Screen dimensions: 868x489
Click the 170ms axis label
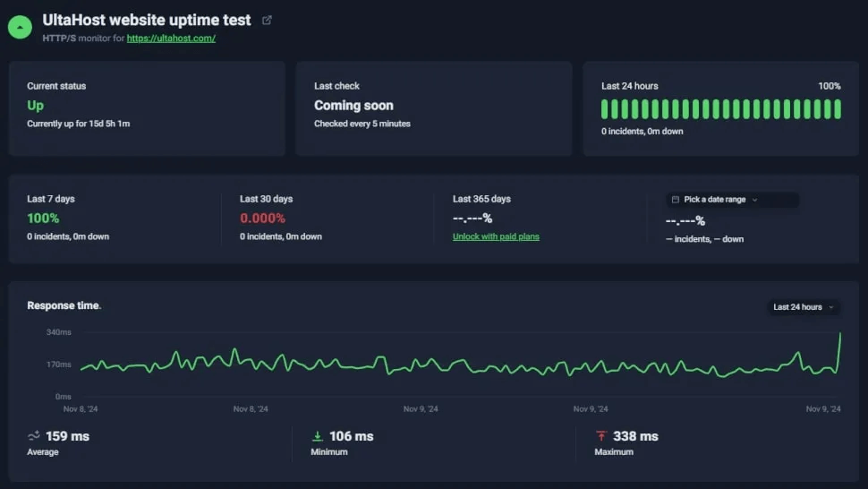[59, 365]
